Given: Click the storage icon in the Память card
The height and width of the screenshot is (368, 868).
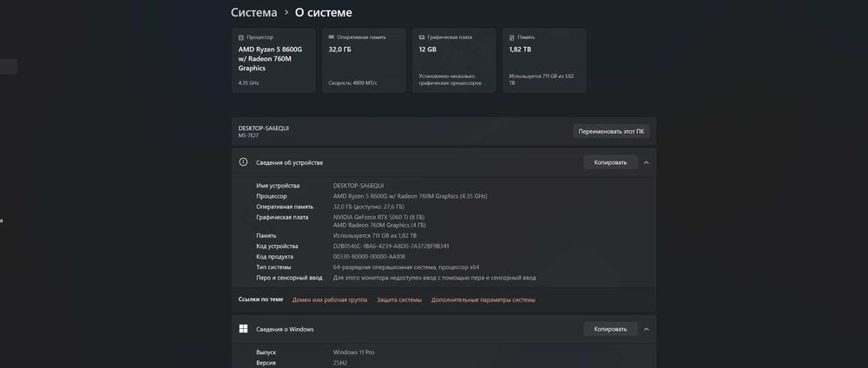Looking at the screenshot, I should [512, 37].
